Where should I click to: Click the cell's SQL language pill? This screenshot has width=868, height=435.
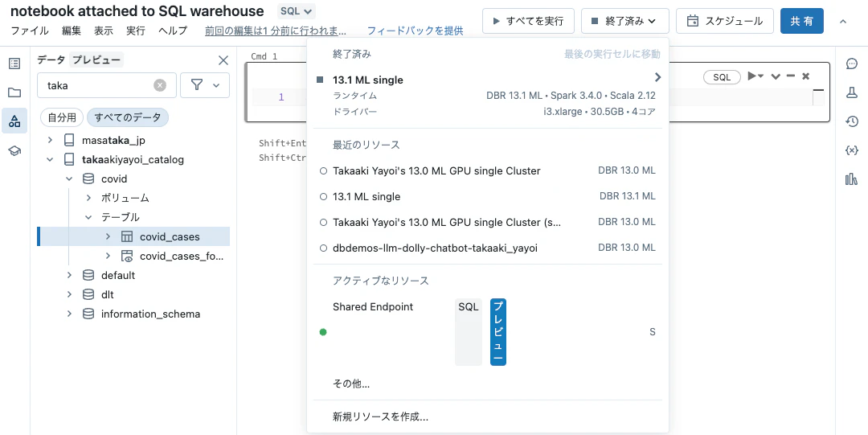(x=722, y=77)
